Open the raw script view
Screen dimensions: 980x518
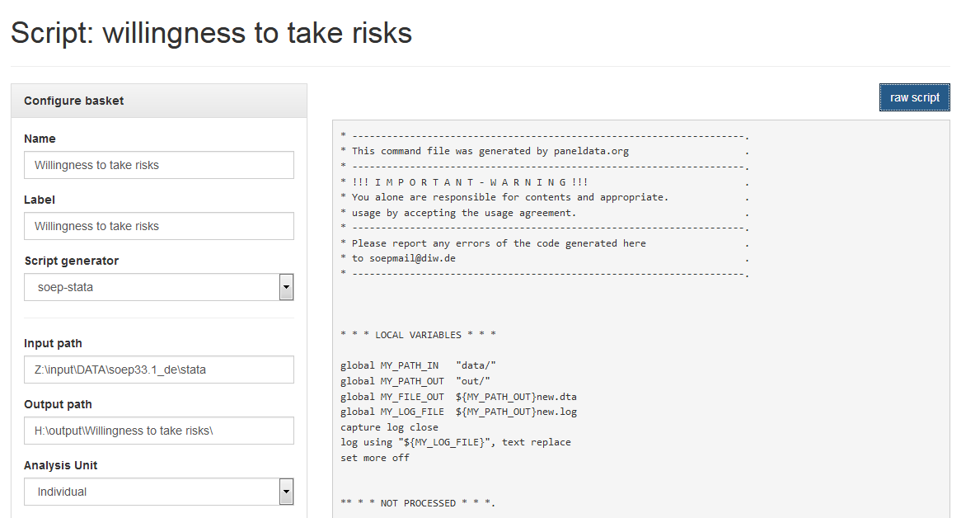(x=914, y=97)
